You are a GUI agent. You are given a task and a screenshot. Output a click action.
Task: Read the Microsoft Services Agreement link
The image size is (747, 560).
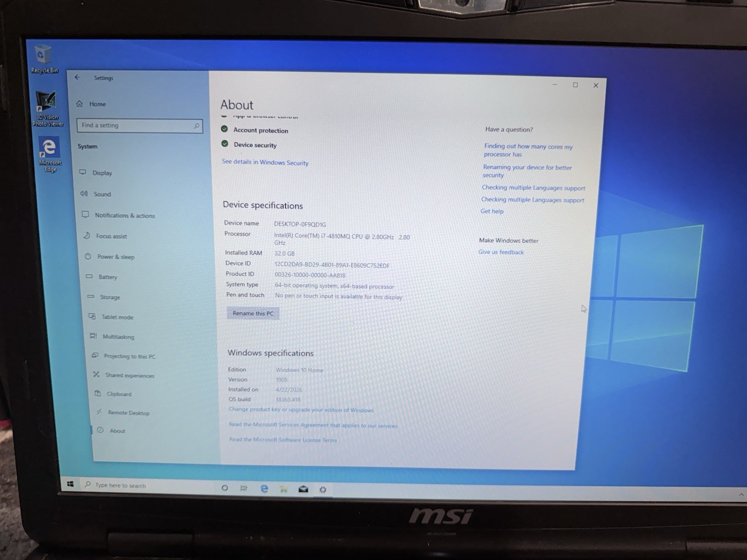(313, 425)
